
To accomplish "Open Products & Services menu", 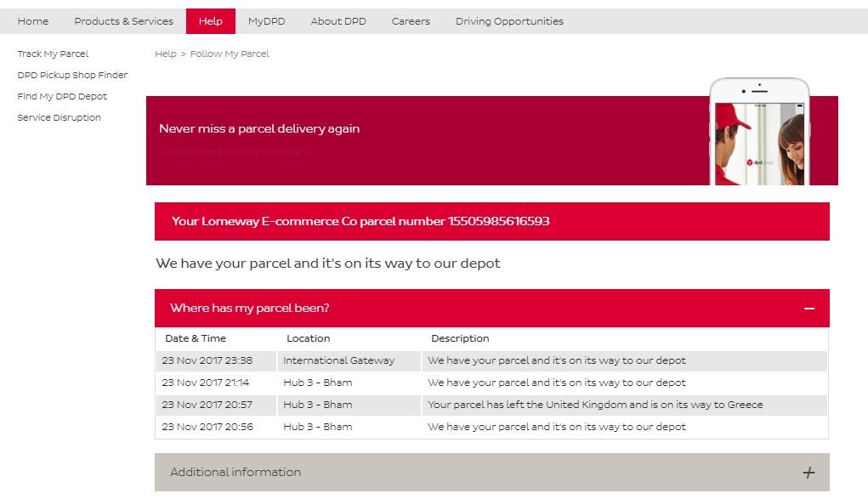I will [x=123, y=21].
